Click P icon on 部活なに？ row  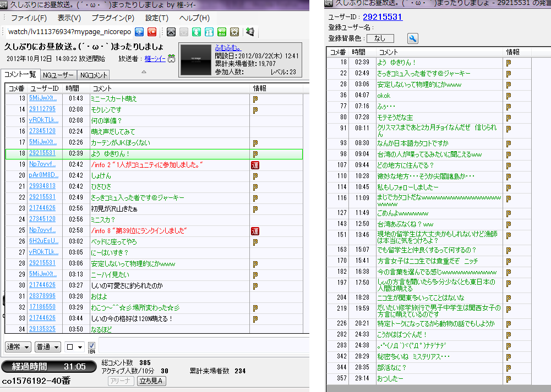(509, 368)
